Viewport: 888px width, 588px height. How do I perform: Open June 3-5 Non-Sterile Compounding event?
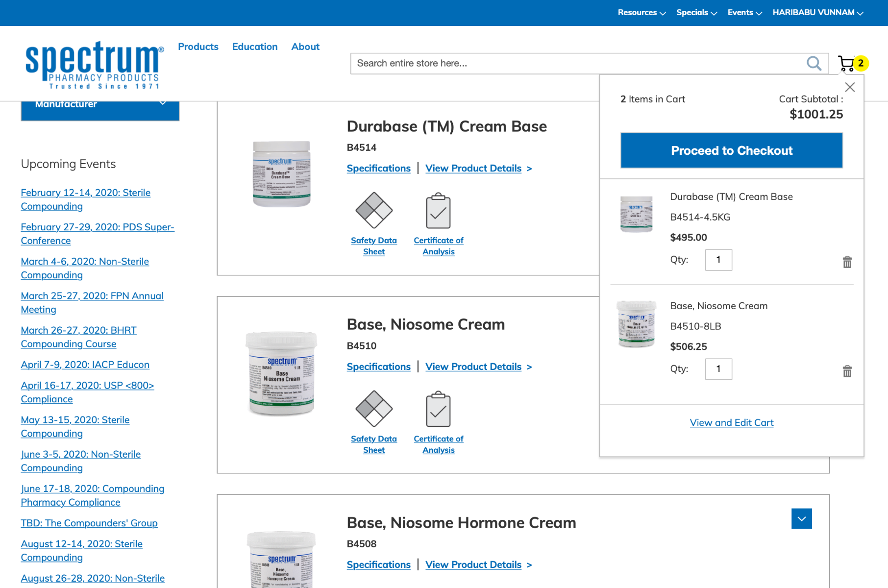point(81,461)
